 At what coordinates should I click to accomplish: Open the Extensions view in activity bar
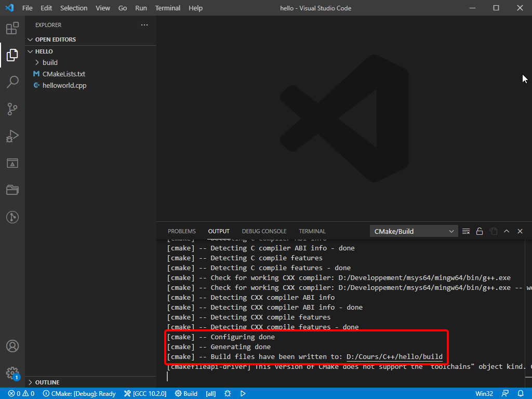coord(12,28)
